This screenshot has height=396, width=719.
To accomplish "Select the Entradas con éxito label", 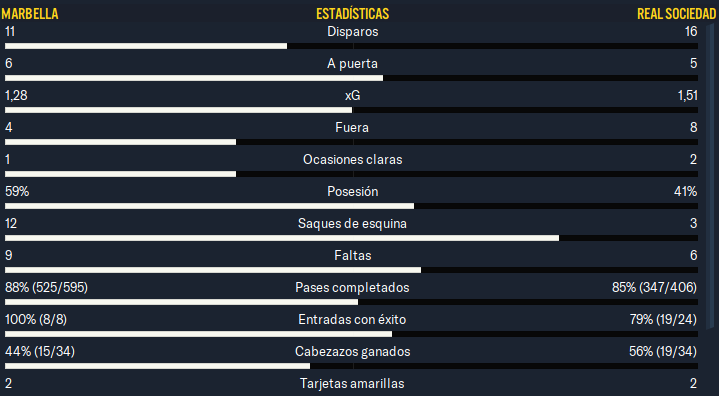I will [x=352, y=319].
